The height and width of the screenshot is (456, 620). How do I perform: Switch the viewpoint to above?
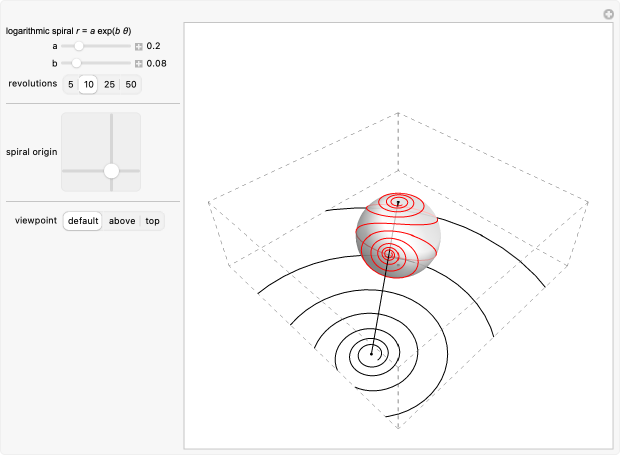[x=122, y=221]
